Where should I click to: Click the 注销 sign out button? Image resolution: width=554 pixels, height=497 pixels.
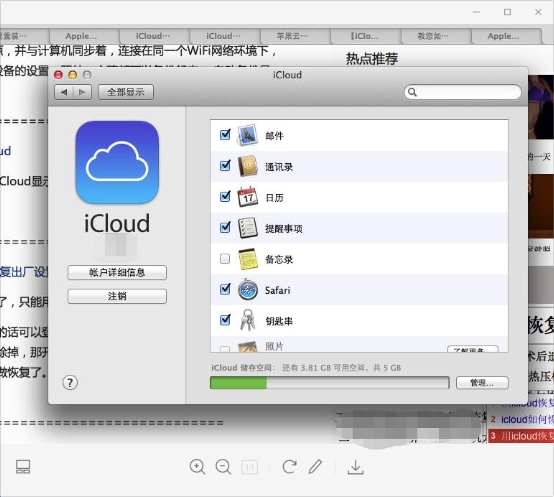point(117,296)
